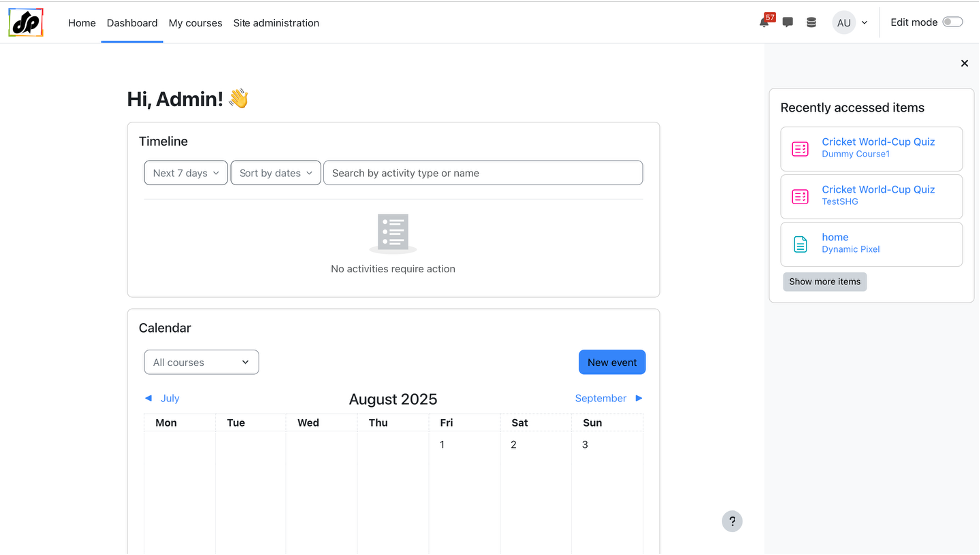Image resolution: width=980 pixels, height=555 pixels.
Task: Go to the Home tab
Action: point(82,23)
